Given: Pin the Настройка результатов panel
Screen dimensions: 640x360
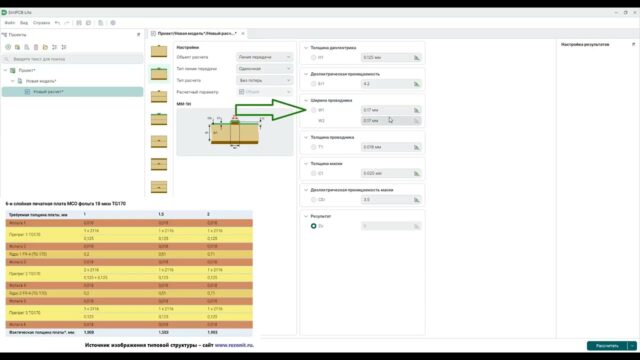Looking at the screenshot, I should [x=633, y=44].
